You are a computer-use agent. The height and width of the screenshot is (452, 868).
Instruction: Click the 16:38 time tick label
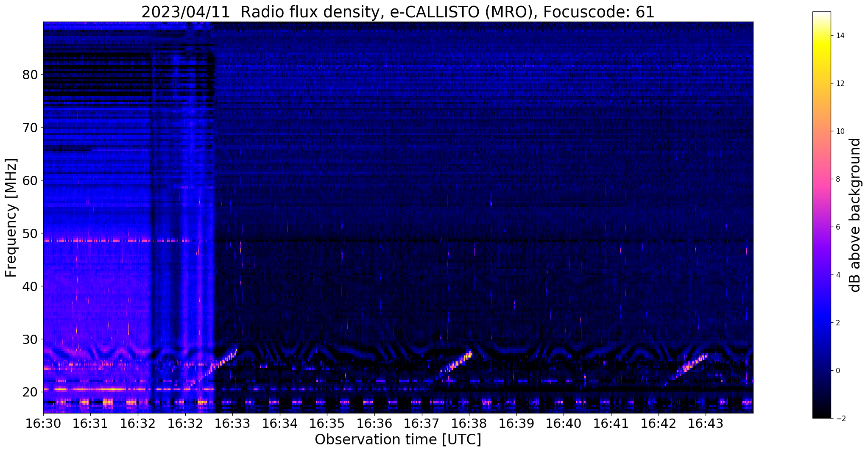coord(469,424)
